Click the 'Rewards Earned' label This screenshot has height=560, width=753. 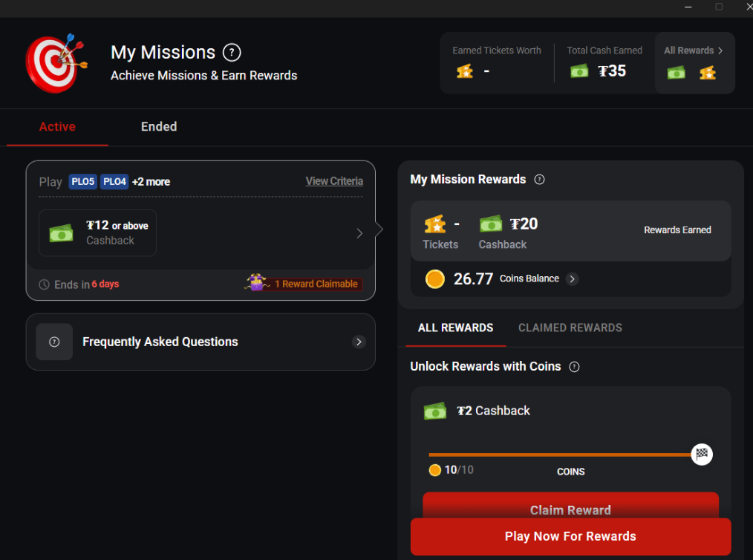click(677, 230)
